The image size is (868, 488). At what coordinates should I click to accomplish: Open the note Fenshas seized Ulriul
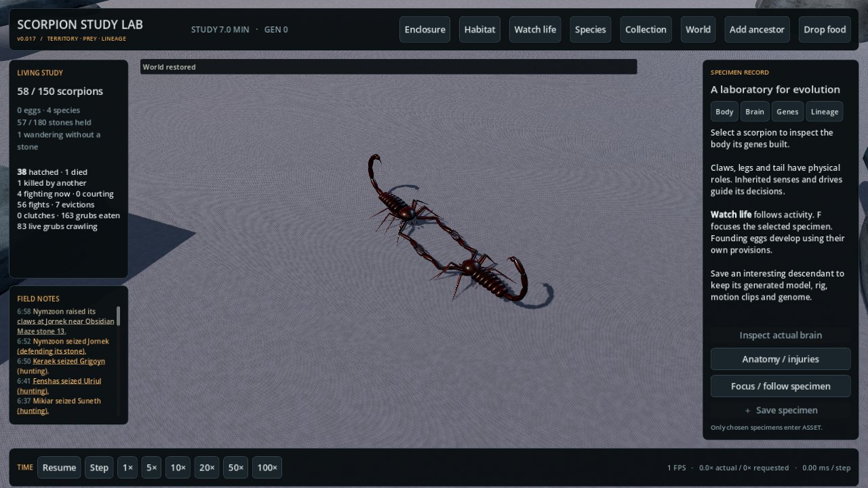(x=60, y=386)
